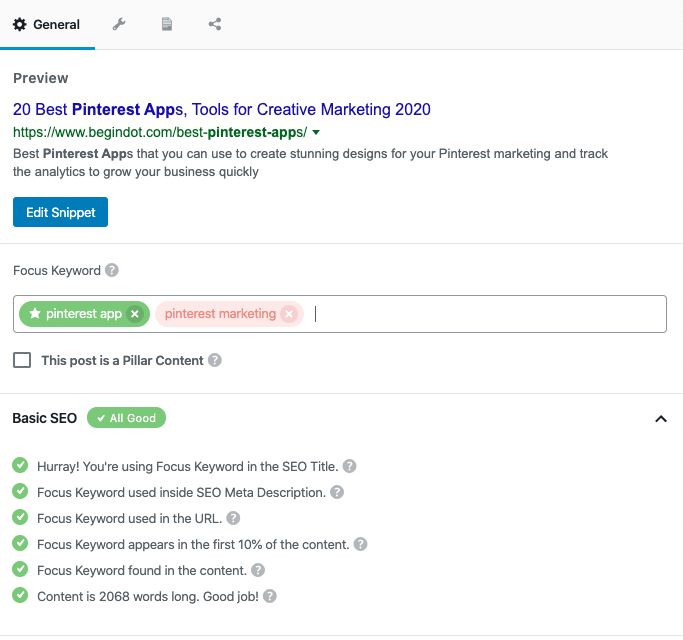The width and height of the screenshot is (683, 640).
Task: Open help for Focus Keyword in SEO Title
Action: click(x=349, y=466)
